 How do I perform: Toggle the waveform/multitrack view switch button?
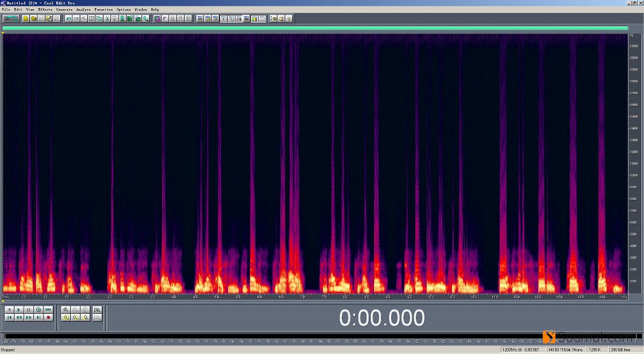coord(11,19)
